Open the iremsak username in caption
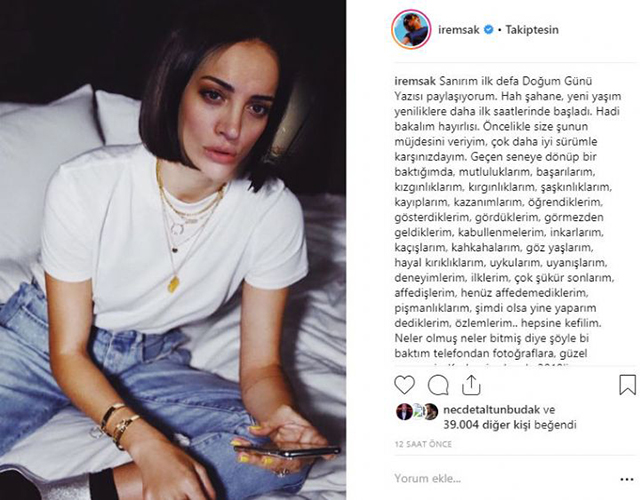640x500 pixels. tap(415, 81)
